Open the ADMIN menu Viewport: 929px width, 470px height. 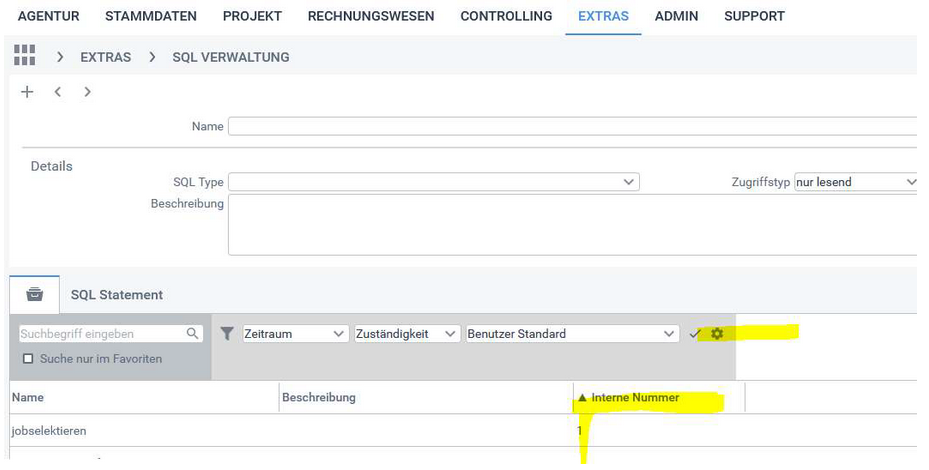677,16
